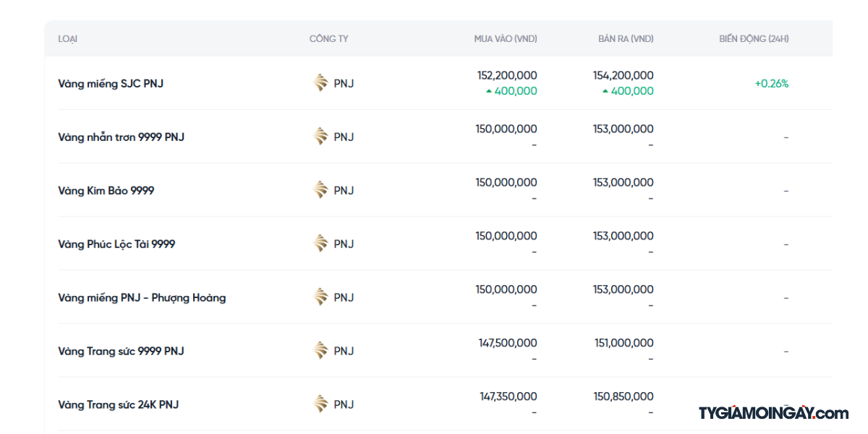The height and width of the screenshot is (434, 868).
Task: Sort by the MUA VÀO (VND) column header
Action: click(505, 39)
